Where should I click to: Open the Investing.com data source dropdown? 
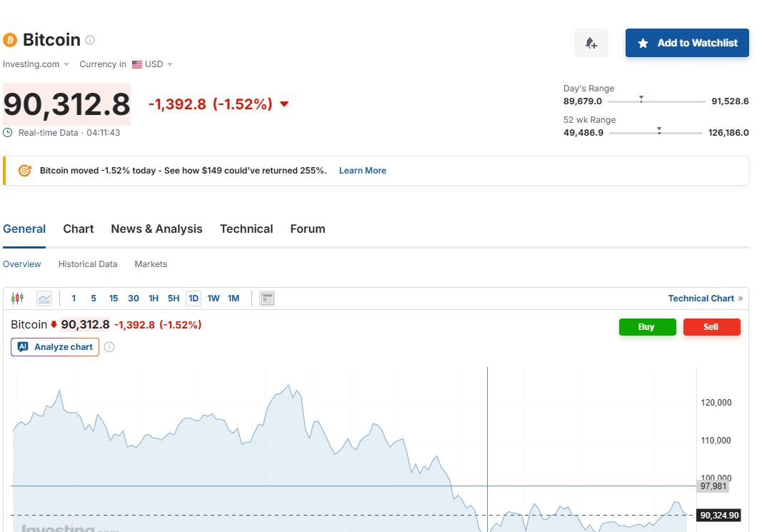pos(36,64)
